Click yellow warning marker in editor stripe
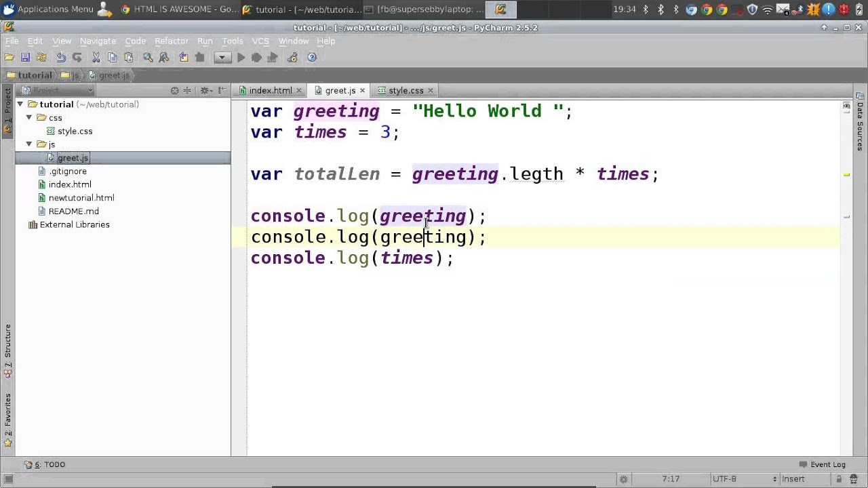 [846, 174]
